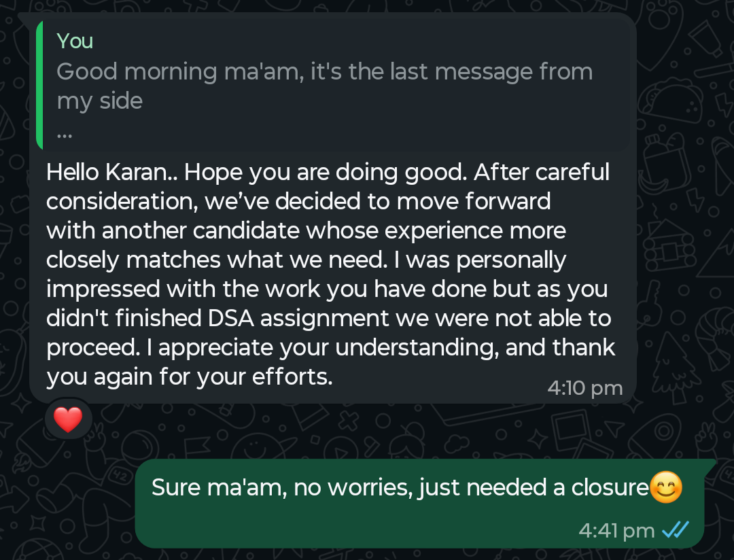Click the blue double-tick read receipt
This screenshot has height=560, width=734.
tap(675, 530)
